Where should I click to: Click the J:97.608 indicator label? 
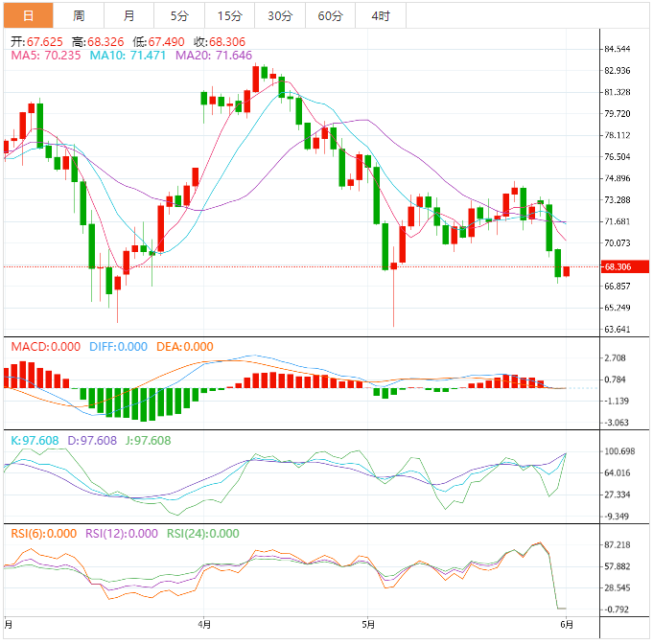click(x=148, y=441)
